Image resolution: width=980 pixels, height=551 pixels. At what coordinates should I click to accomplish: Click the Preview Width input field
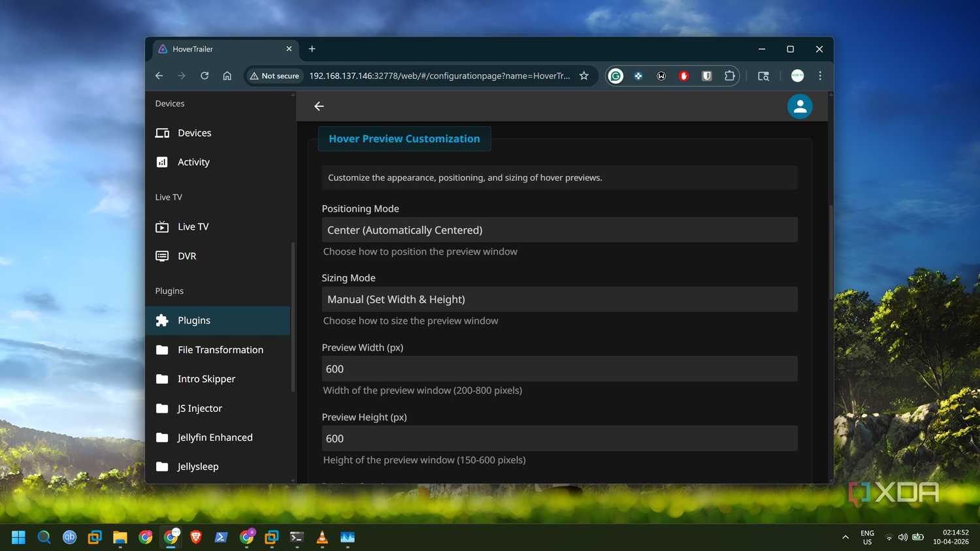(559, 369)
